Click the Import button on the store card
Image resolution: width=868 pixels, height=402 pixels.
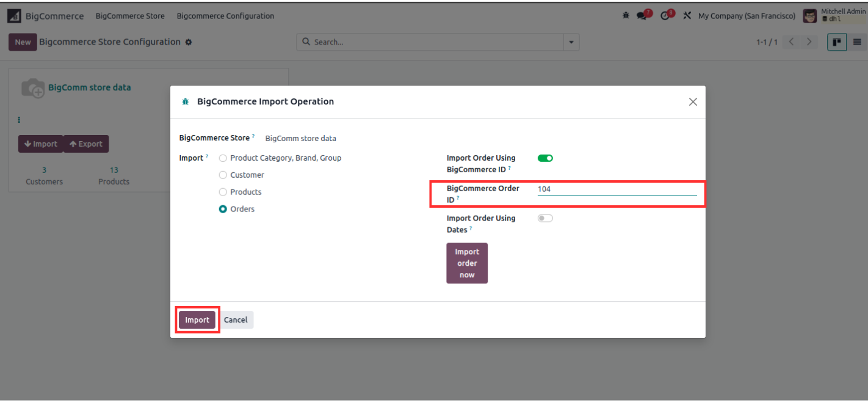coord(41,144)
